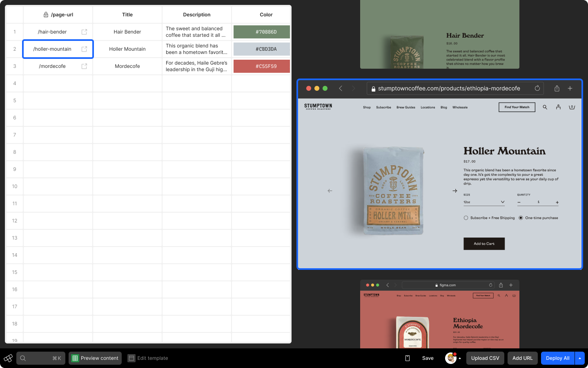Select description cell starting 'For decades, Haile'
This screenshot has height=368, width=588.
coord(197,66)
